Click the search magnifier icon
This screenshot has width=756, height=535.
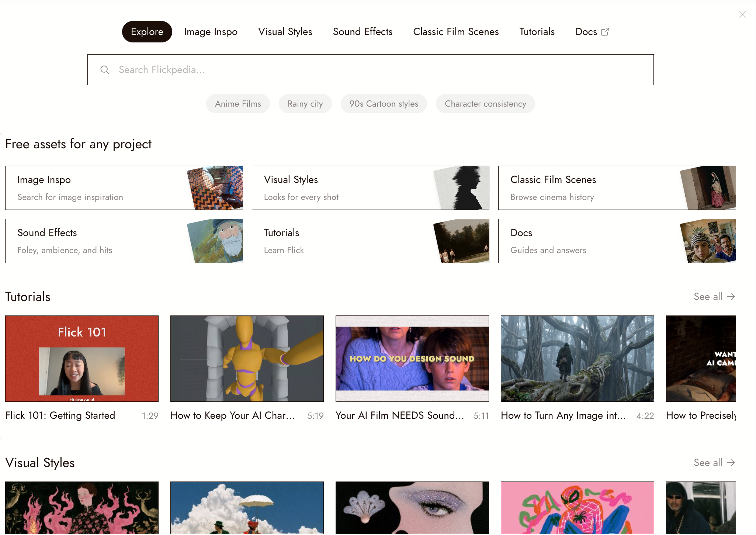pos(105,70)
